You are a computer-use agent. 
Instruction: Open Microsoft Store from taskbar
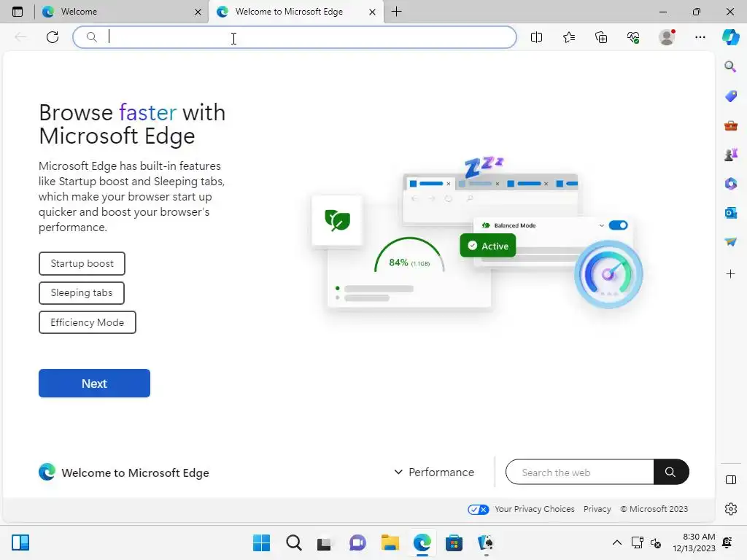[454, 542]
